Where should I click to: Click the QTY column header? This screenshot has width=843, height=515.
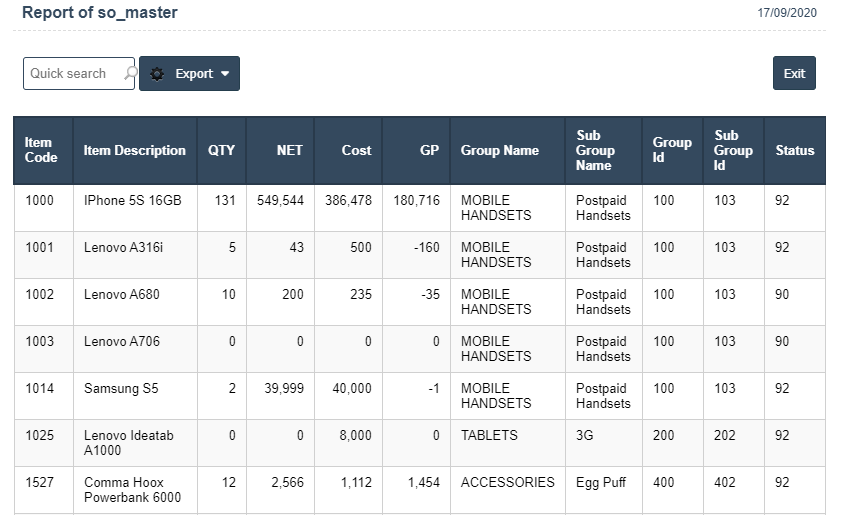click(x=221, y=150)
